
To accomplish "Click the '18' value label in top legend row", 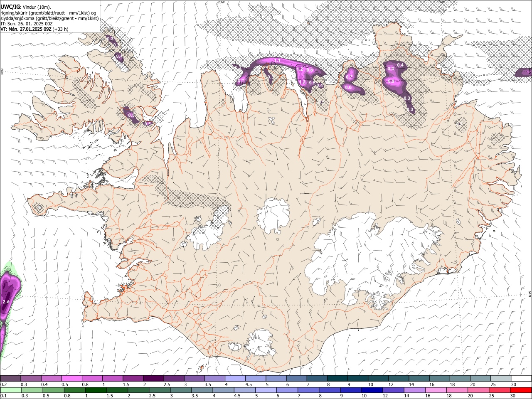I will coord(452,384).
